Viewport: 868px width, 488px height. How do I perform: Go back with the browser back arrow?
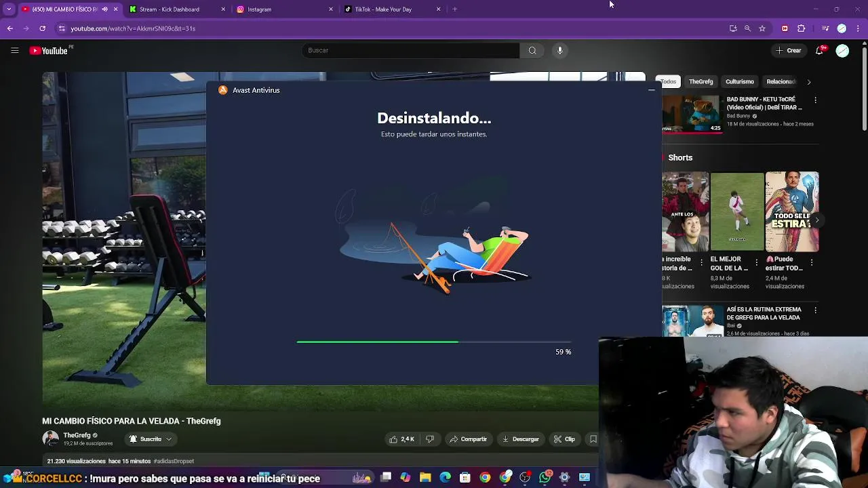[10, 28]
